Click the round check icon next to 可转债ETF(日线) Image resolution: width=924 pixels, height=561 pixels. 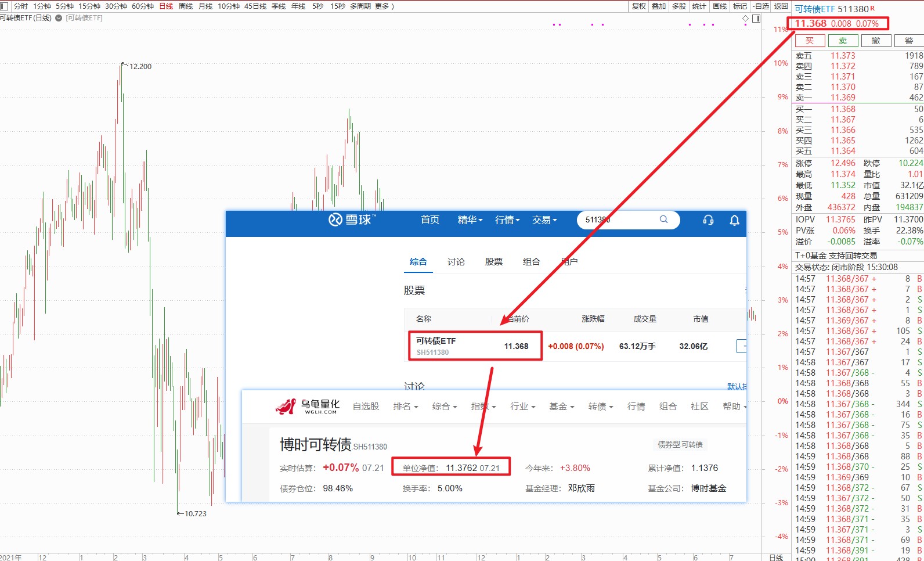[x=59, y=18]
